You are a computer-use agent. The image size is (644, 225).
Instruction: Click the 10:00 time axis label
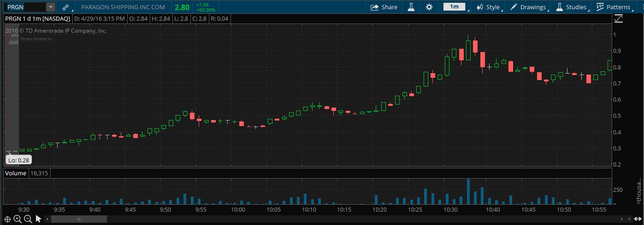pos(238,209)
